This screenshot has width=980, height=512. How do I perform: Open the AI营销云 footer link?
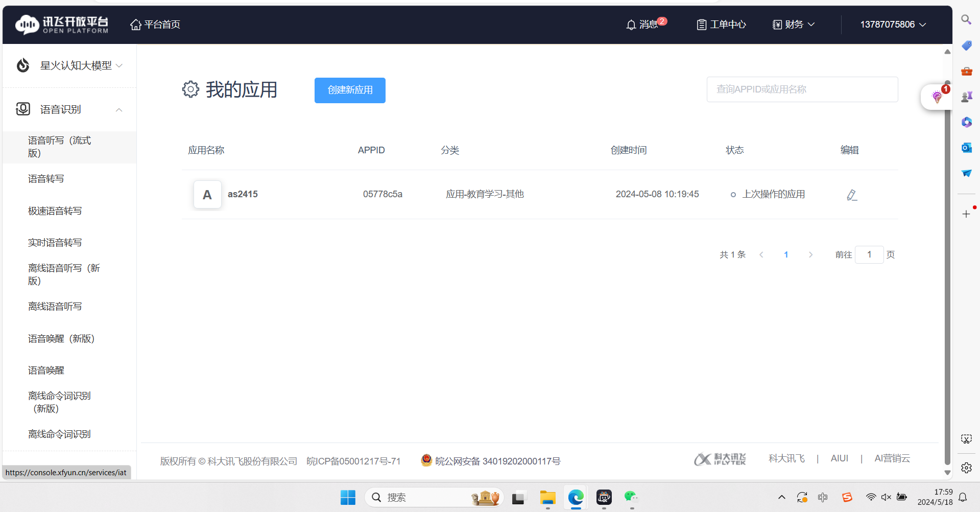coord(892,458)
